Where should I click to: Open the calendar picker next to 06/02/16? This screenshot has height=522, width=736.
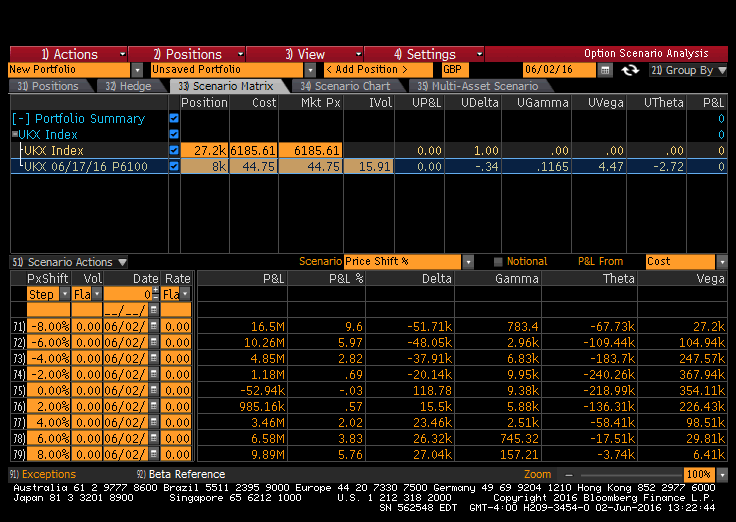605,70
